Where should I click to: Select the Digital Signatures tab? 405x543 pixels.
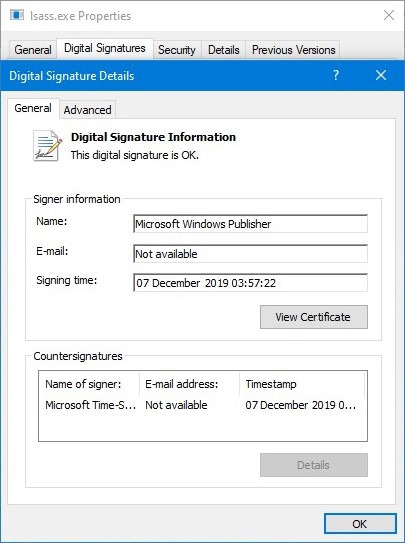105,48
